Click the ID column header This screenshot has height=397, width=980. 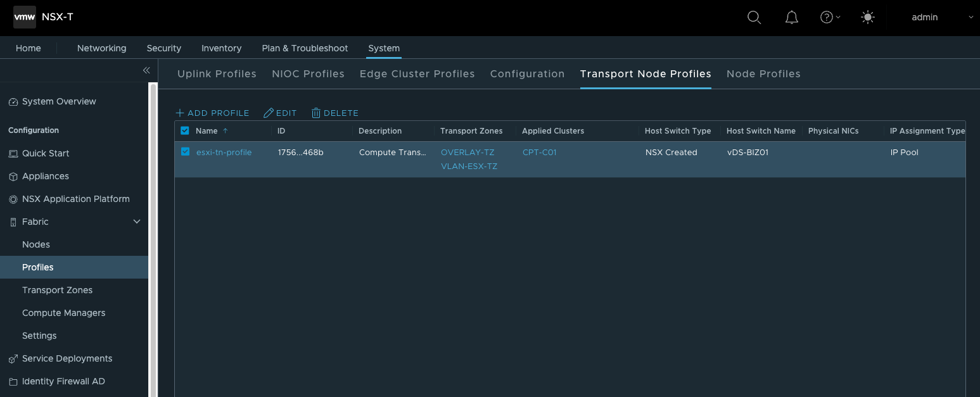tap(281, 131)
